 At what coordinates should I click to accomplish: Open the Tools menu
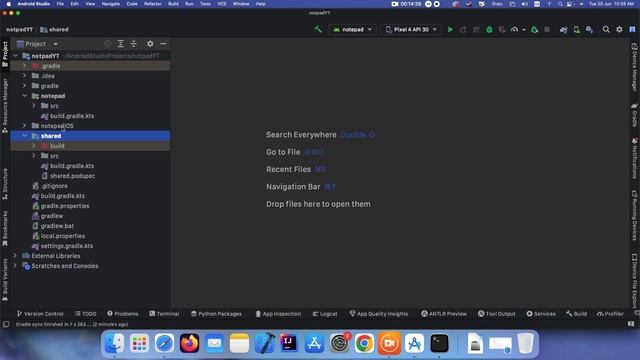point(205,4)
